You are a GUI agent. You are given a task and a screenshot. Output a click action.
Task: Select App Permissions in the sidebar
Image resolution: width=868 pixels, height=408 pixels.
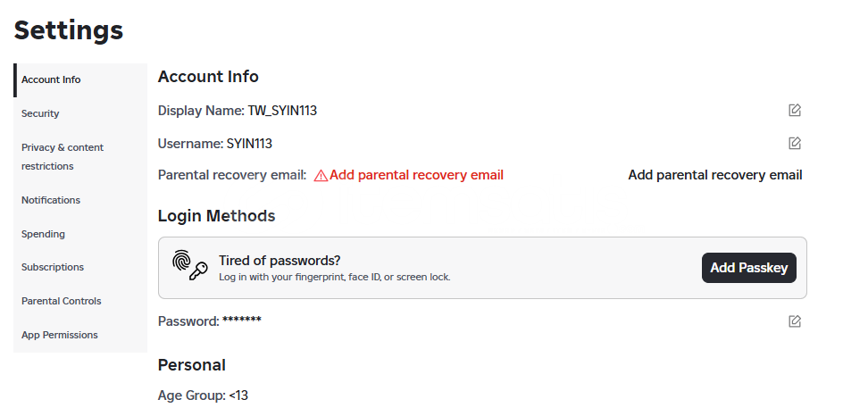tap(80, 335)
